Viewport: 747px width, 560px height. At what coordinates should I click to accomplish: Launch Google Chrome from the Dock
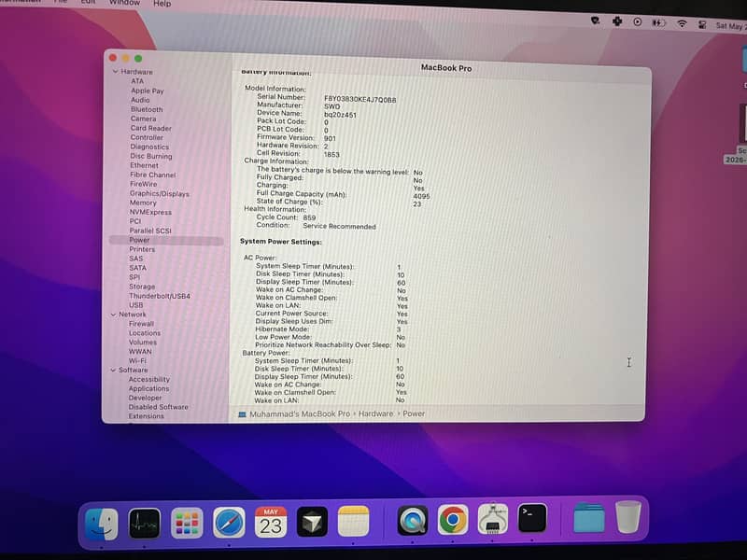(x=453, y=519)
